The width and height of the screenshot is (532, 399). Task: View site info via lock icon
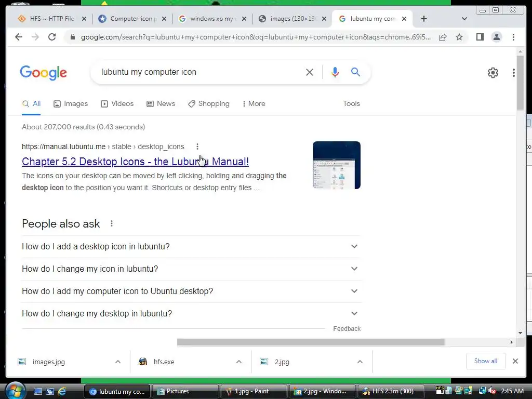click(72, 37)
